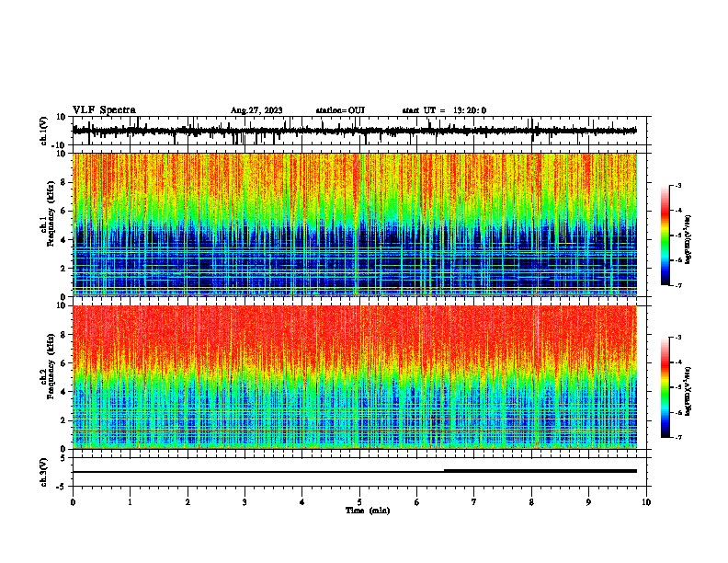The width and height of the screenshot is (728, 563).
Task: Click the log(PSD) label beside ch.1 colorbar
Action: 688,239
